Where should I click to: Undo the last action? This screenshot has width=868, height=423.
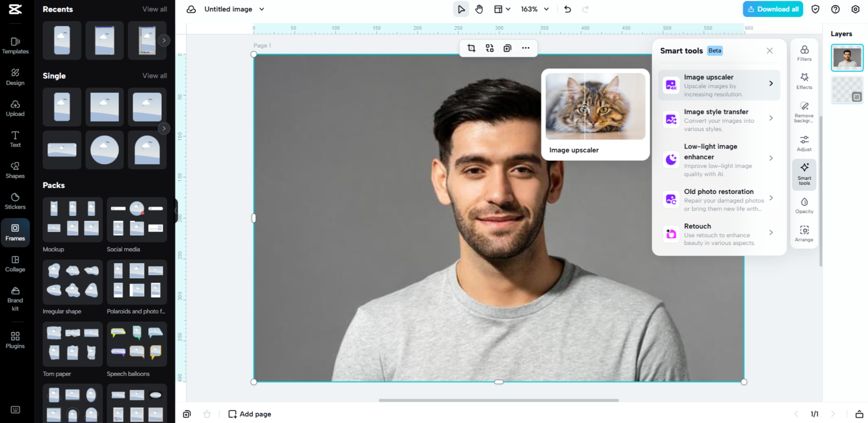tap(567, 9)
